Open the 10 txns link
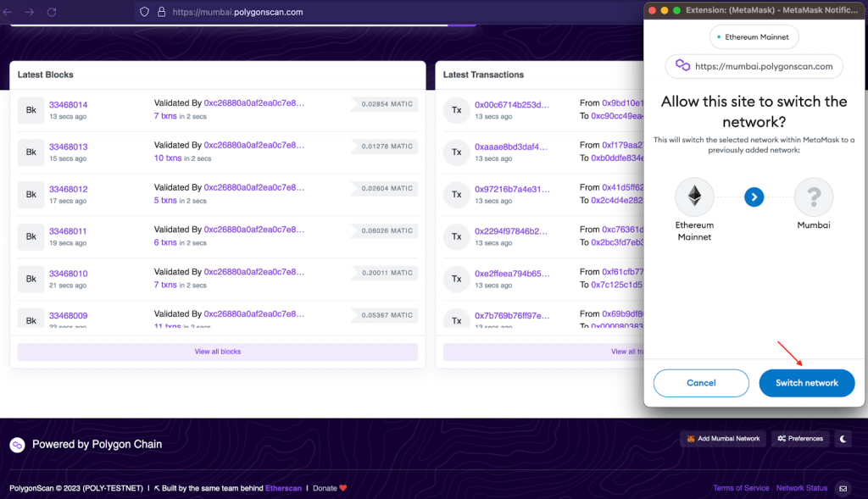Screen dimensions: 868x499 tap(168, 158)
